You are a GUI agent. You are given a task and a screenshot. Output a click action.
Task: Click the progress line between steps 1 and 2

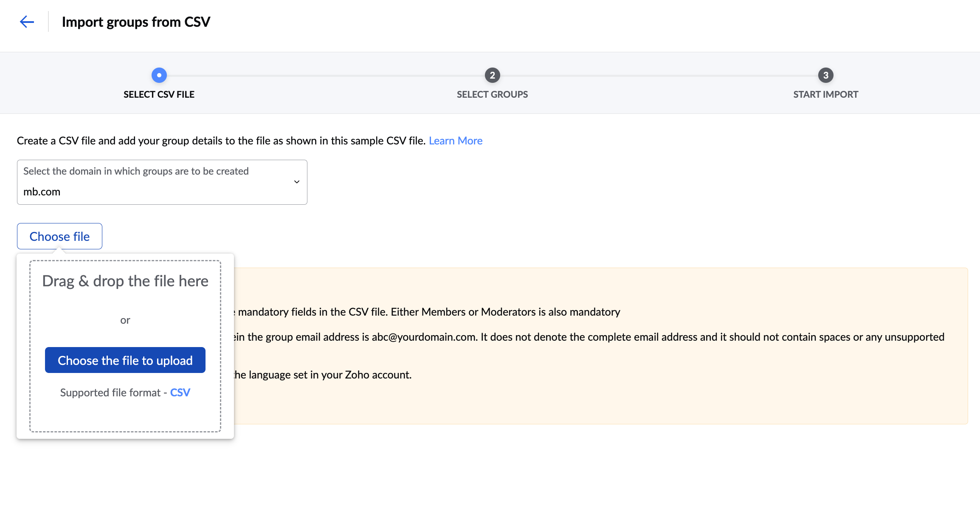pos(326,76)
